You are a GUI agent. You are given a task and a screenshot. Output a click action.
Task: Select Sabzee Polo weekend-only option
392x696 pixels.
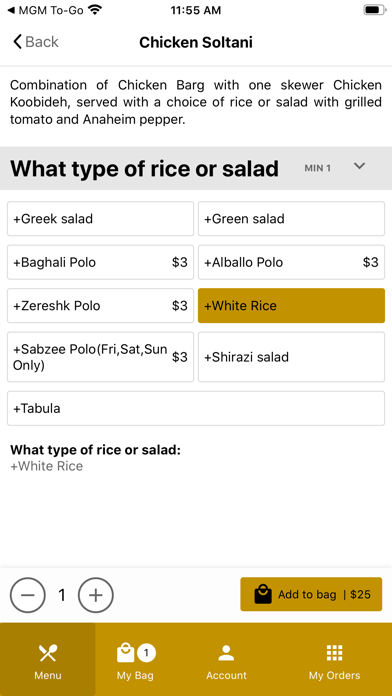[100, 357]
